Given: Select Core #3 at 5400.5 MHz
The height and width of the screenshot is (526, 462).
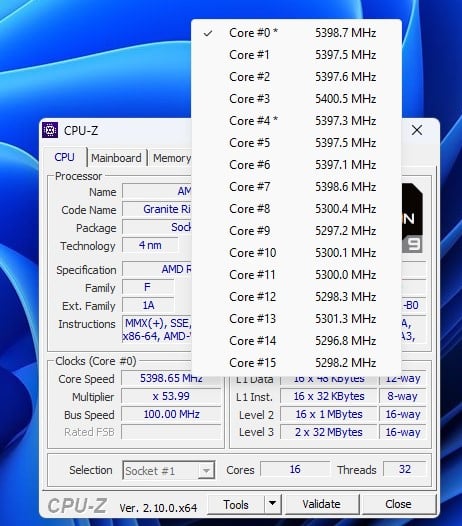Looking at the screenshot, I should pos(296,99).
